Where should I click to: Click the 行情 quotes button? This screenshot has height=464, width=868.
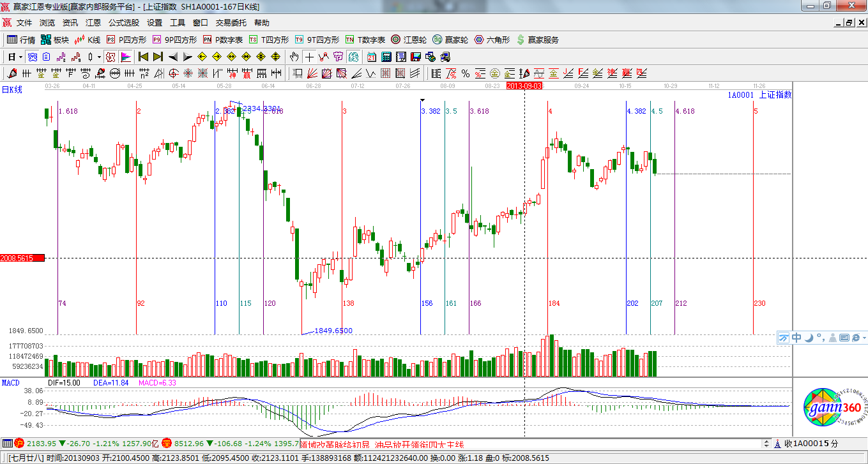(x=21, y=40)
